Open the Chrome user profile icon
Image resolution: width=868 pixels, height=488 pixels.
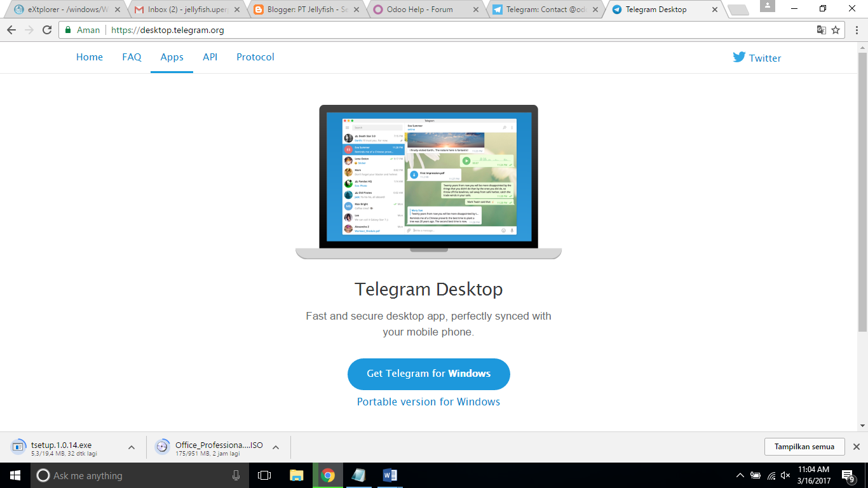pyautogui.click(x=767, y=6)
